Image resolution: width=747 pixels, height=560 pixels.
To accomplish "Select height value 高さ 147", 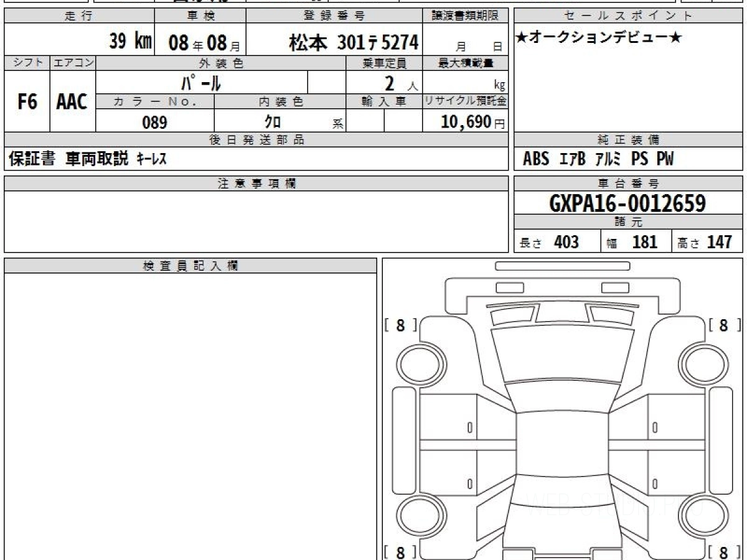I will (x=705, y=242).
